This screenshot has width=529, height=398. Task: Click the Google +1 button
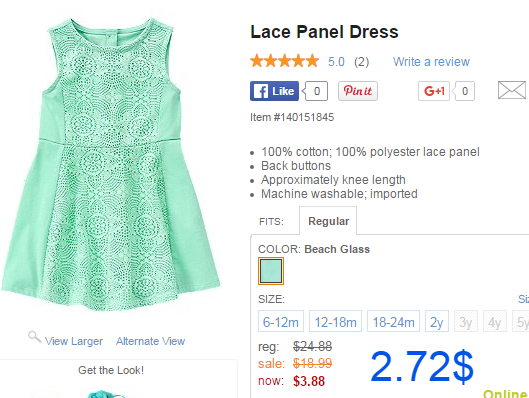[434, 91]
